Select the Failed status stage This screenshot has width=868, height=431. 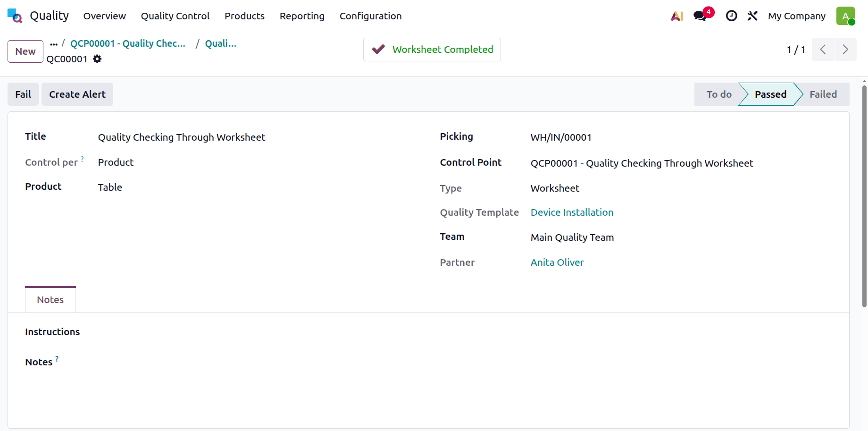[823, 94]
